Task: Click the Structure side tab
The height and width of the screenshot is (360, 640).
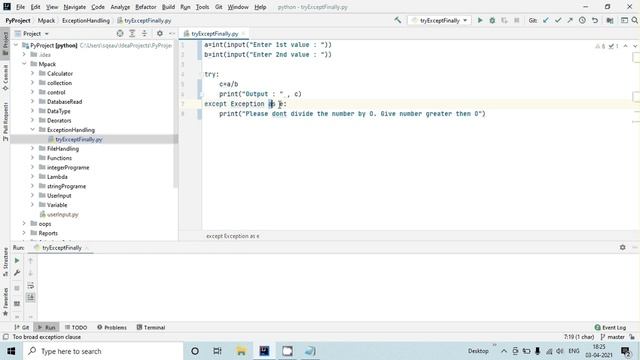Action: tap(5, 262)
